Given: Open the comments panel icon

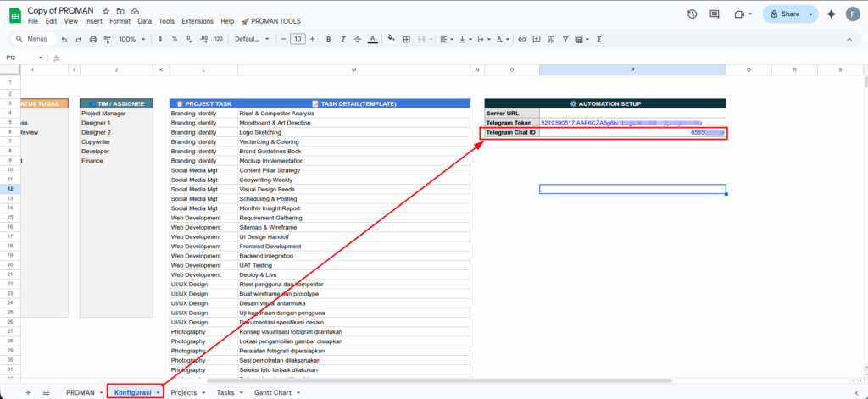Looking at the screenshot, I should click(716, 14).
